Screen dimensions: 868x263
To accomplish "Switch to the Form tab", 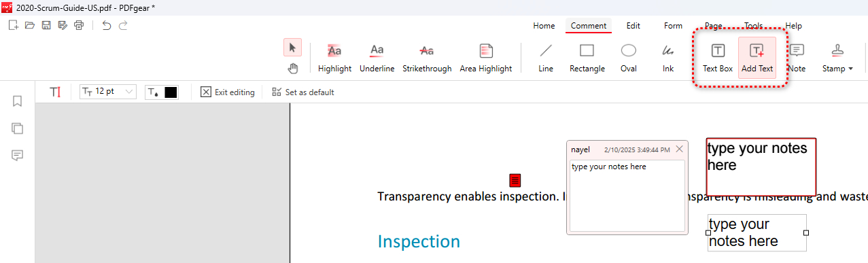I will tap(673, 26).
